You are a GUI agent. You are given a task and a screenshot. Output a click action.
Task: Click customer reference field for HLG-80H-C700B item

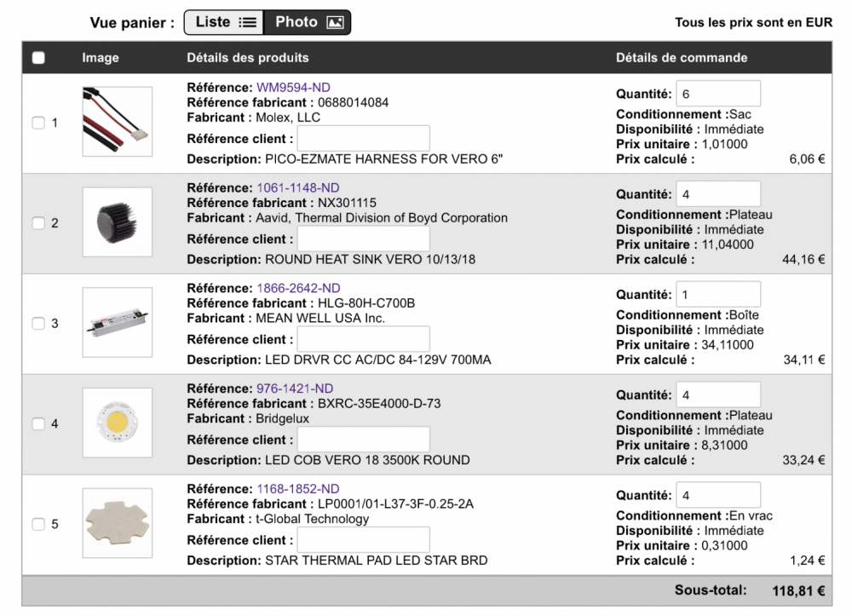(364, 339)
